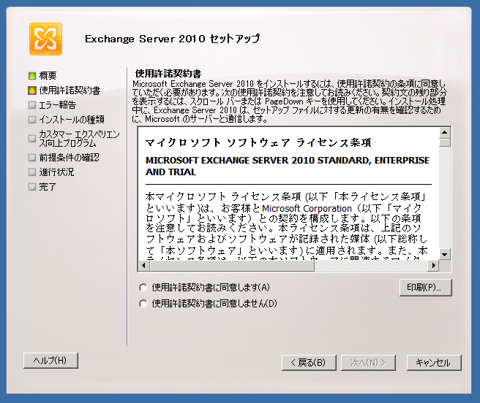Image resolution: width=480 pixels, height=403 pixels.
Task: Click the vertical scrollbar thumb in license box
Action: click(445, 143)
